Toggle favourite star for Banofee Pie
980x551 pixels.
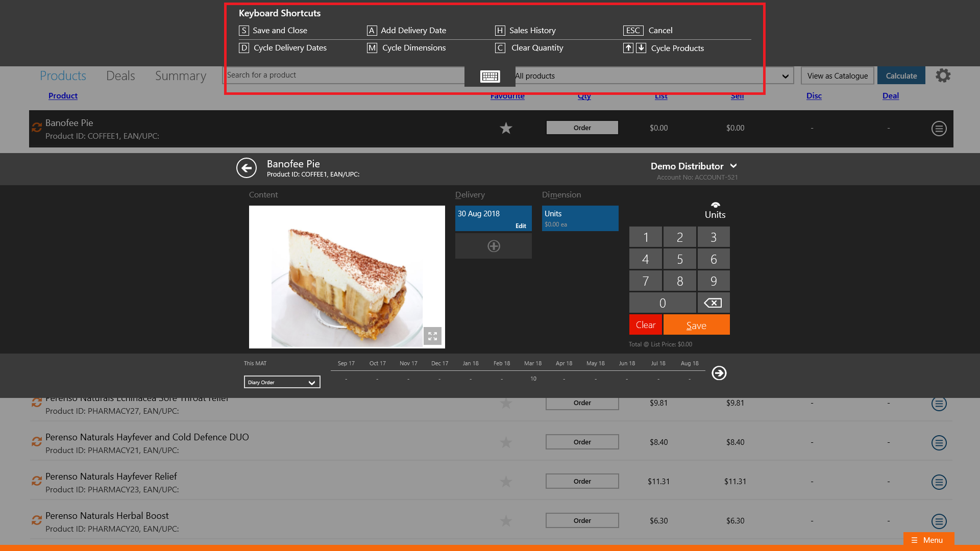point(506,128)
